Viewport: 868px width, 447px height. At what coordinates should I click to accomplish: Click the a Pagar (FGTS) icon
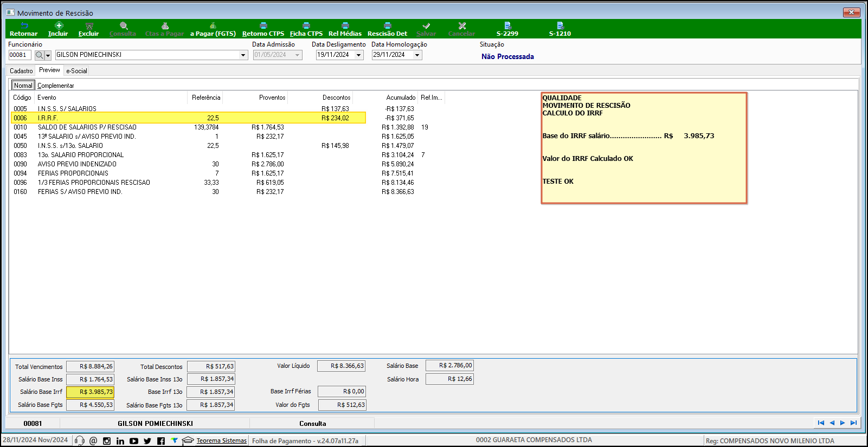click(213, 25)
